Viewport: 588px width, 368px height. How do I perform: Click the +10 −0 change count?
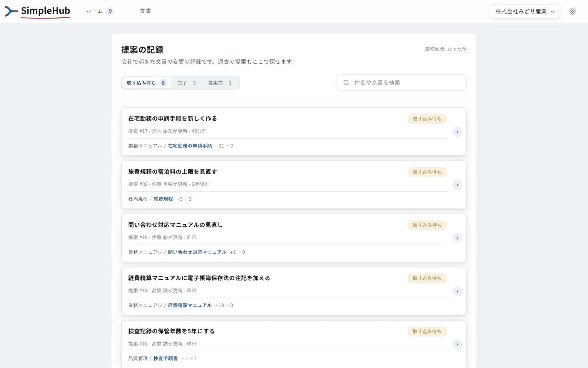[224, 305]
